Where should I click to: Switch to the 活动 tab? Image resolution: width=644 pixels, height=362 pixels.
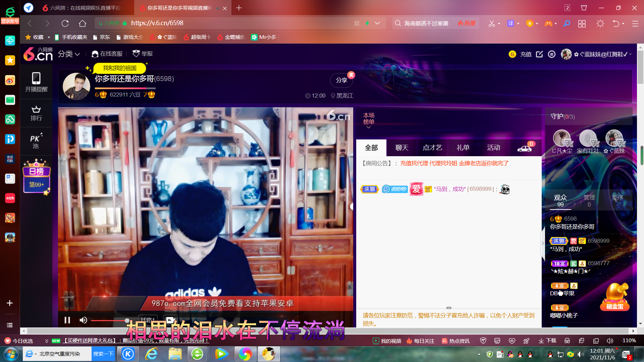(x=493, y=148)
